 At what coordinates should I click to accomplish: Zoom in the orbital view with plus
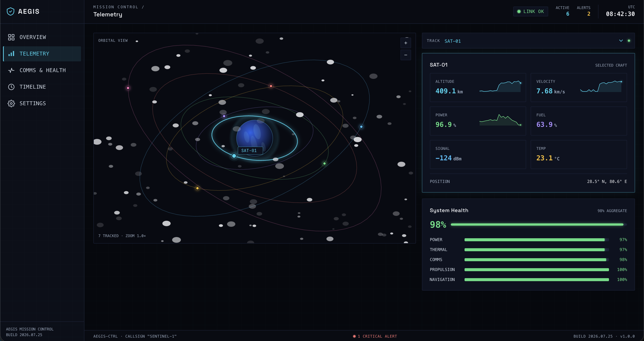406,43
